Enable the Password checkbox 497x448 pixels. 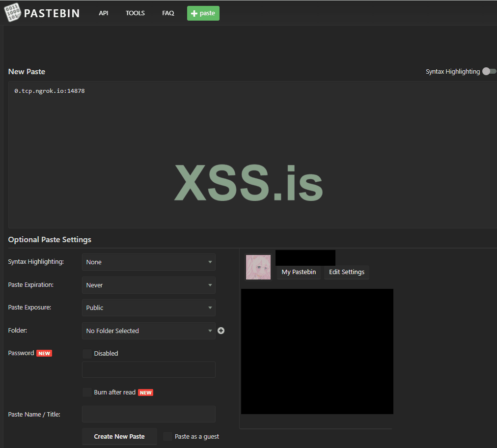87,354
